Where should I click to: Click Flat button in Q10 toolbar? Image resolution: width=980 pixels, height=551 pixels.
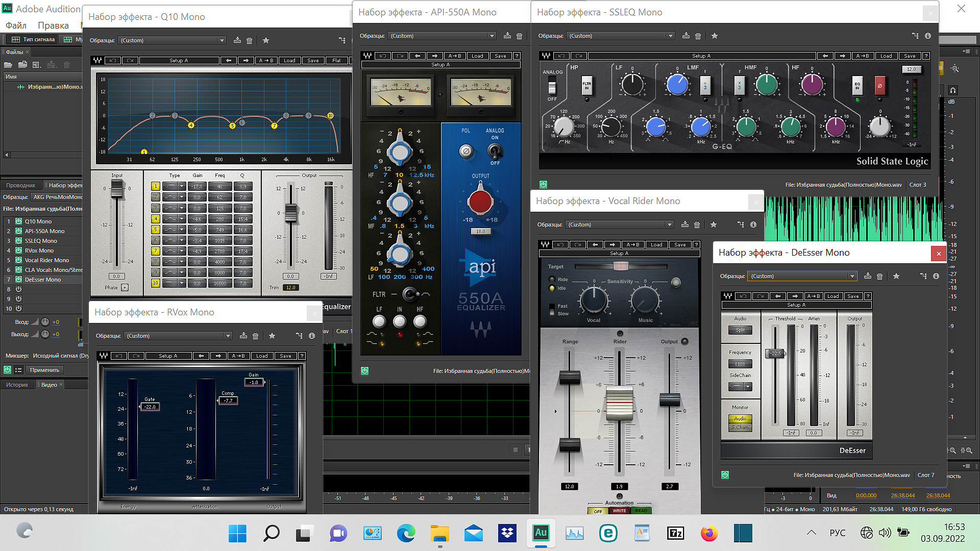coord(336,60)
